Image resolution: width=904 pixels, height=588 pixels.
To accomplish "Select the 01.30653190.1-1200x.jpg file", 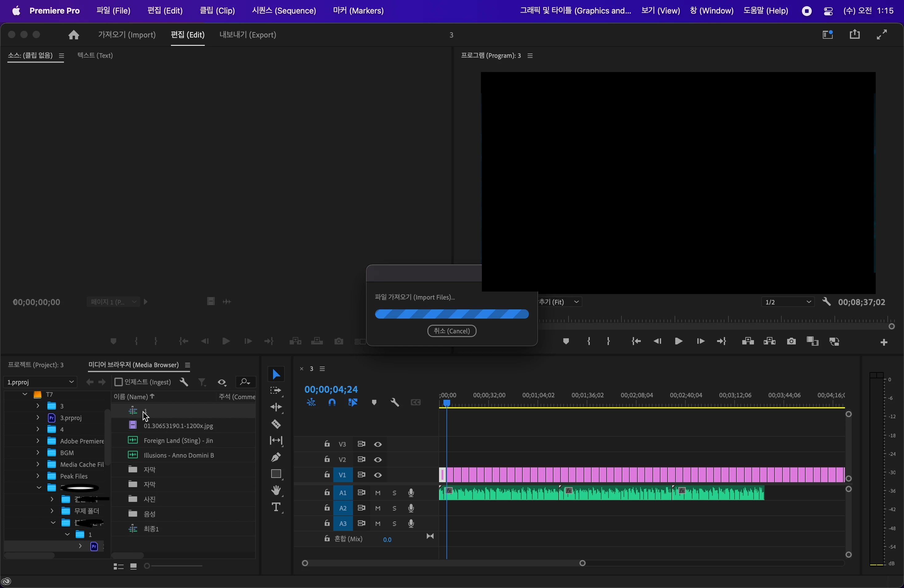I will pos(178,426).
